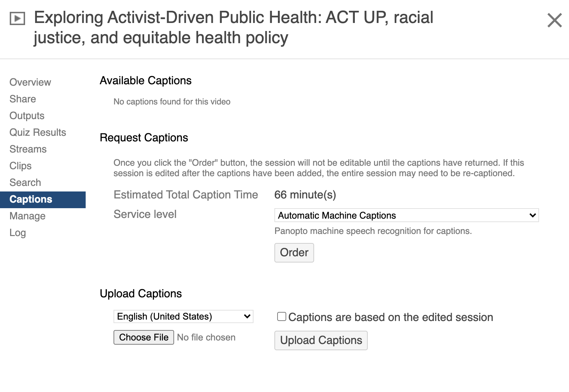Expand the Service level dropdown
Viewport: 569px width, 392px height.
coord(406,215)
